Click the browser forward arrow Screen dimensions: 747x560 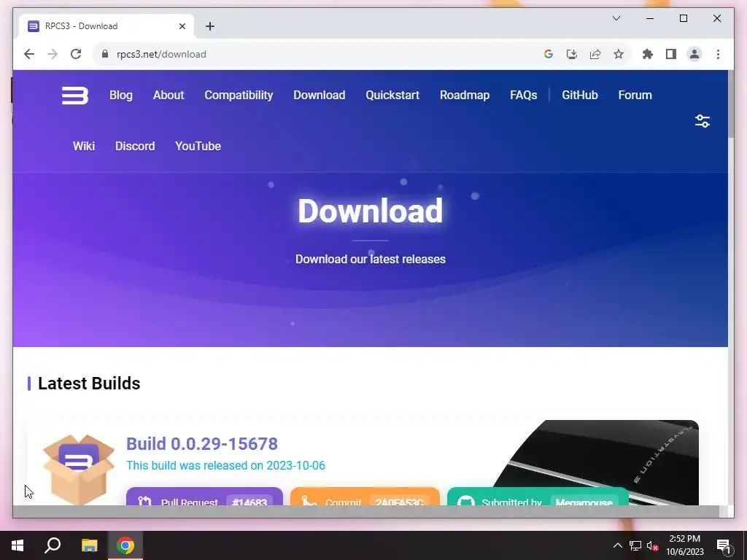click(x=53, y=54)
